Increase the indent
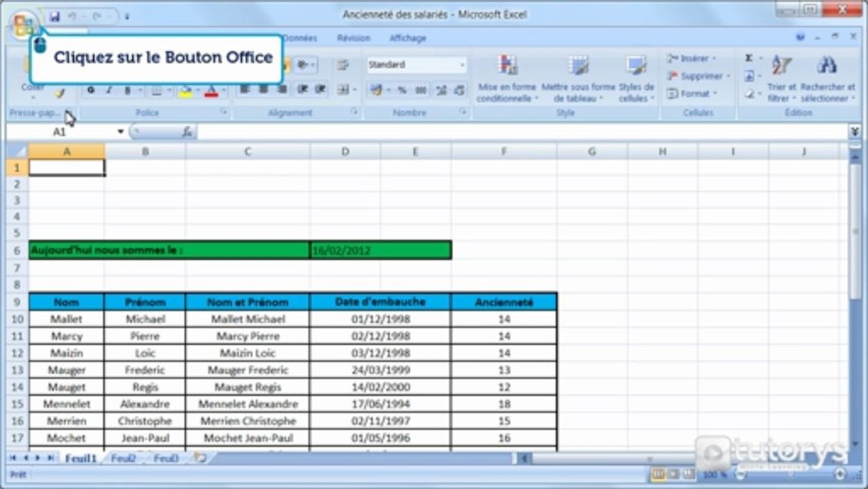Viewport: 868px width, 489px height. tap(320, 89)
